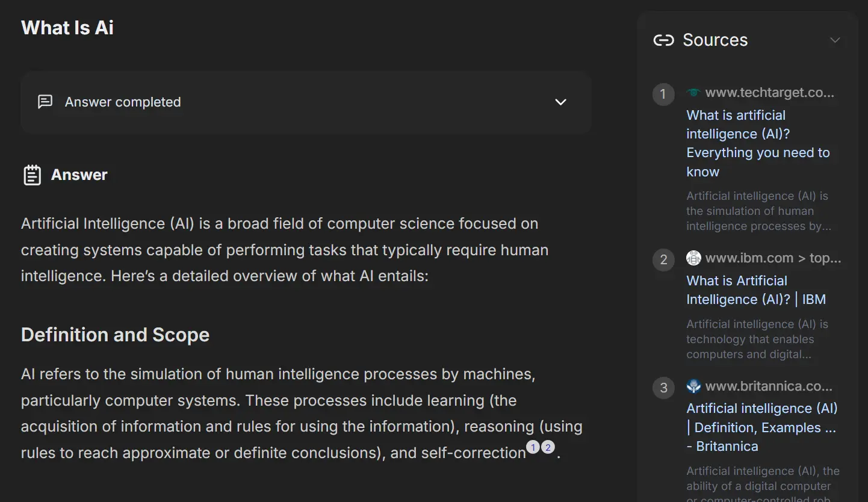The width and height of the screenshot is (868, 502).
Task: Click the speech bubble icon on Answer completed bar
Action: (x=45, y=102)
